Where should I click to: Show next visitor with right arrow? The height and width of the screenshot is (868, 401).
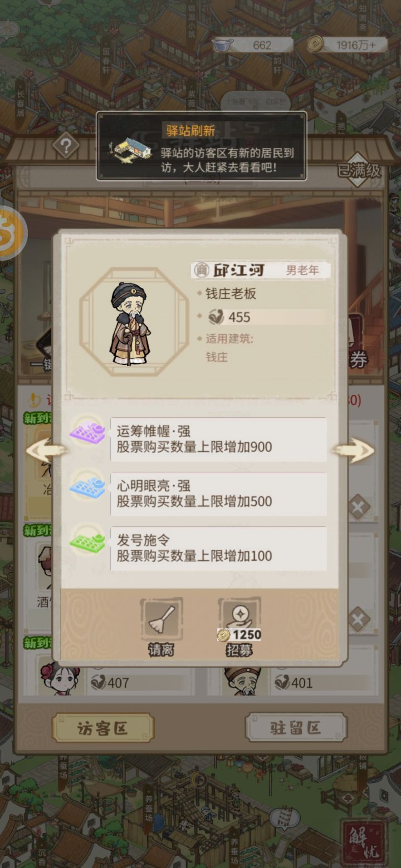pos(354,450)
